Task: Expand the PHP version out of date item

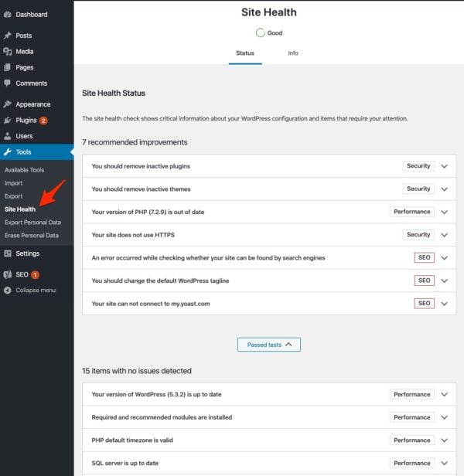Action: 444,212
